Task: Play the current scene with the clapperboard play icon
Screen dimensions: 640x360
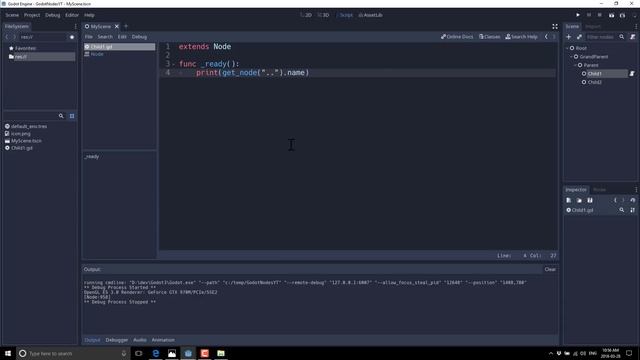Action: [x=611, y=15]
